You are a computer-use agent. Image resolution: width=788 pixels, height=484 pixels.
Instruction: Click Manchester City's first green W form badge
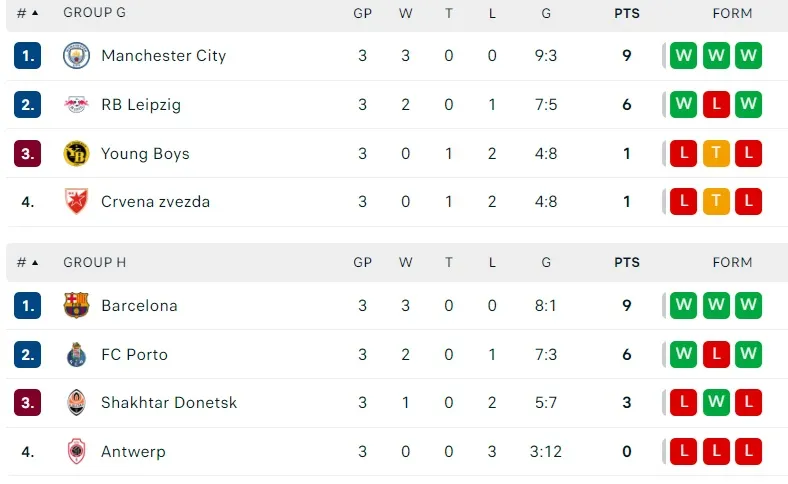[684, 56]
